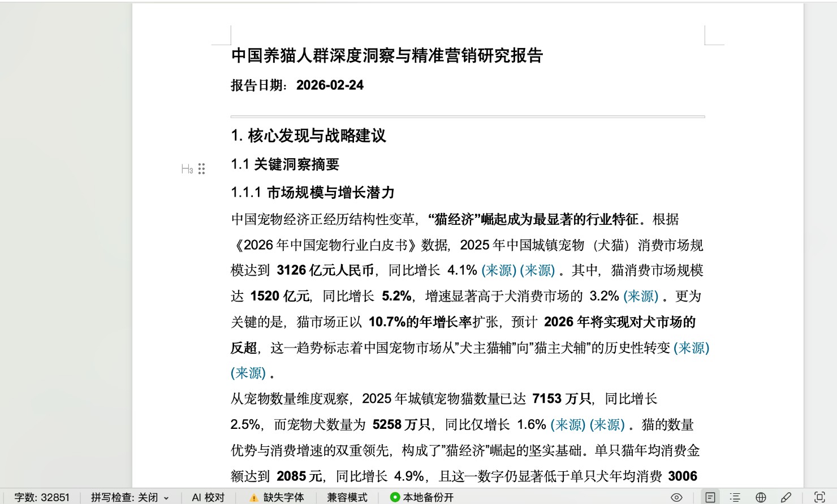837x504 pixels.
Task: Toggle eye protection mode icon
Action: 676,497
